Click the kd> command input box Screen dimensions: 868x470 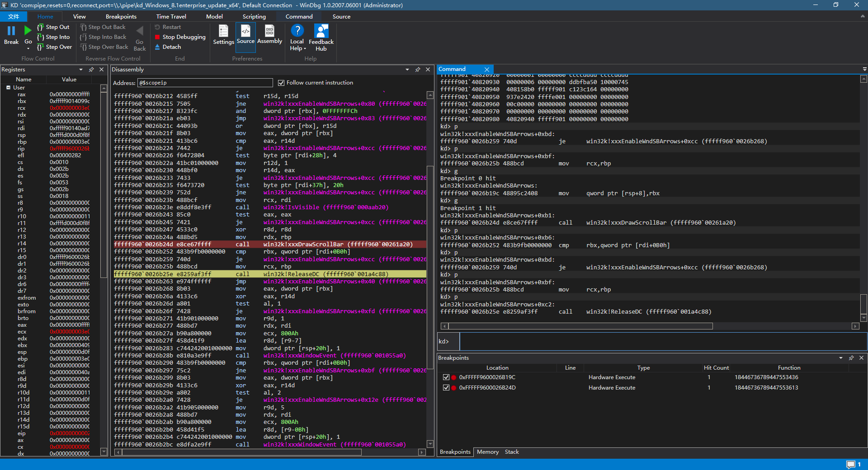coord(663,341)
